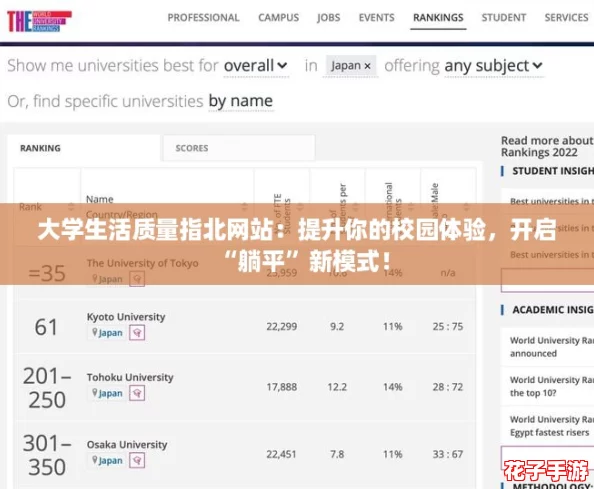Expand the 'any subject' dropdown
594x489 pixels.
[494, 66]
